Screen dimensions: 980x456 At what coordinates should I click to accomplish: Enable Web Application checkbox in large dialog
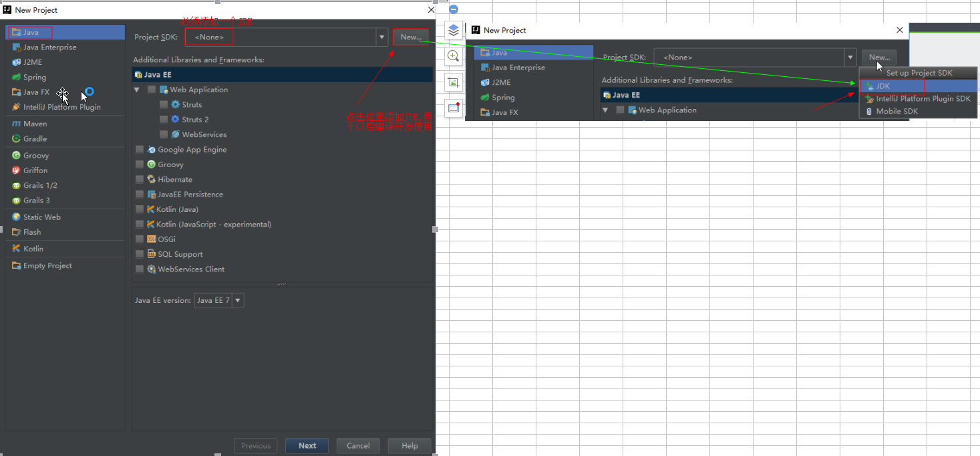152,90
